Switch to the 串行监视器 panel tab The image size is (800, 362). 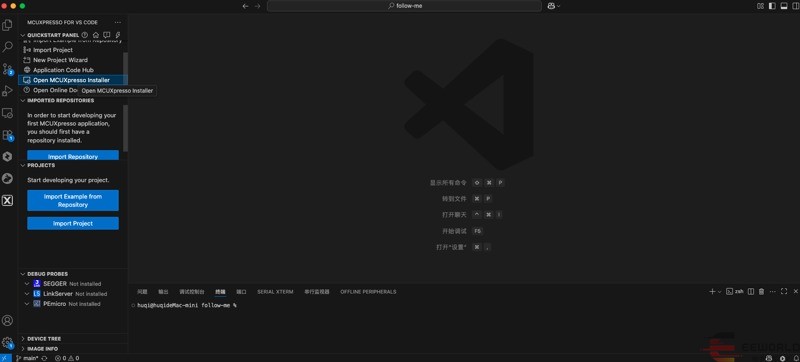click(317, 292)
